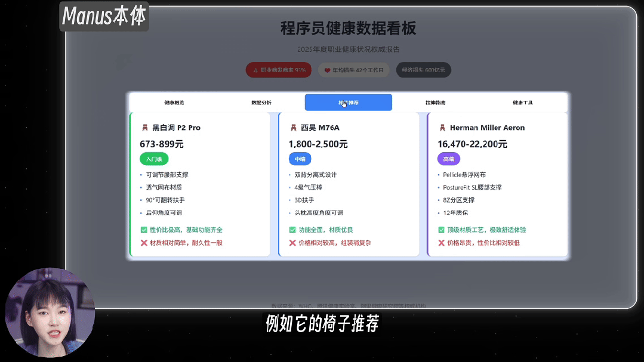The width and height of the screenshot is (644, 362).
Task: Click the 8Z分区支撑 feature
Action: pyautogui.click(x=459, y=200)
